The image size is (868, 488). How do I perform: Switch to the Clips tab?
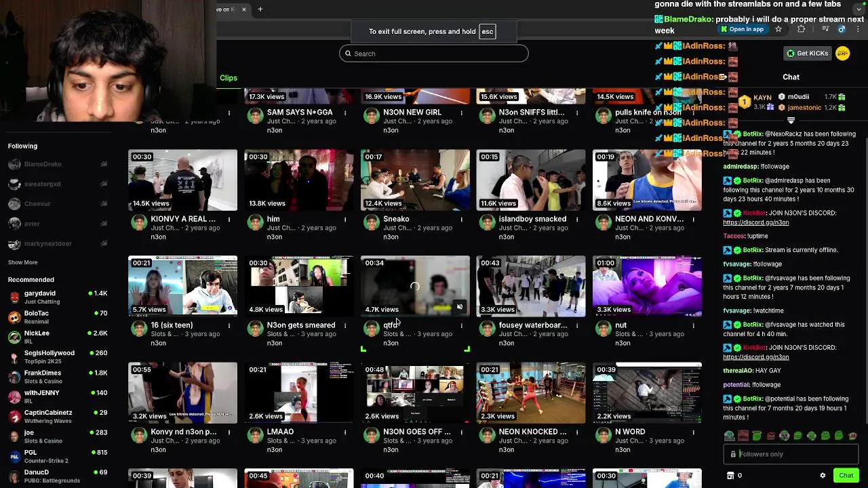pyautogui.click(x=229, y=78)
